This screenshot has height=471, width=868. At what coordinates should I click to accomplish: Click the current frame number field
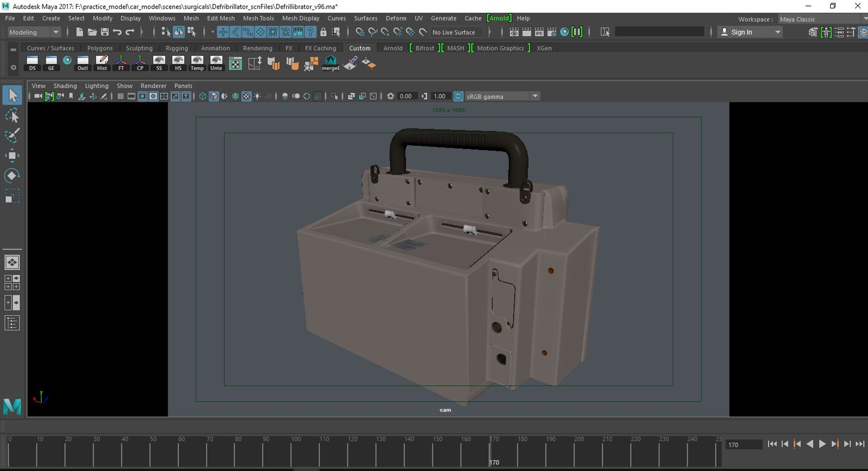pyautogui.click(x=744, y=445)
